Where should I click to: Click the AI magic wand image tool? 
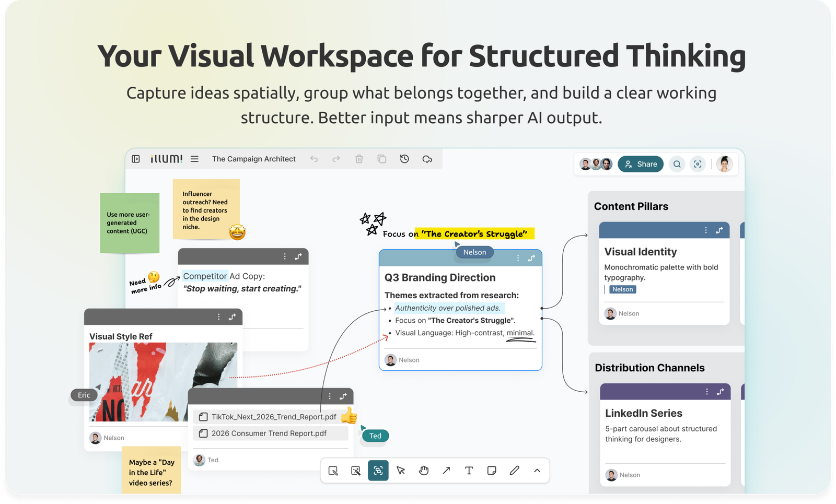(356, 471)
